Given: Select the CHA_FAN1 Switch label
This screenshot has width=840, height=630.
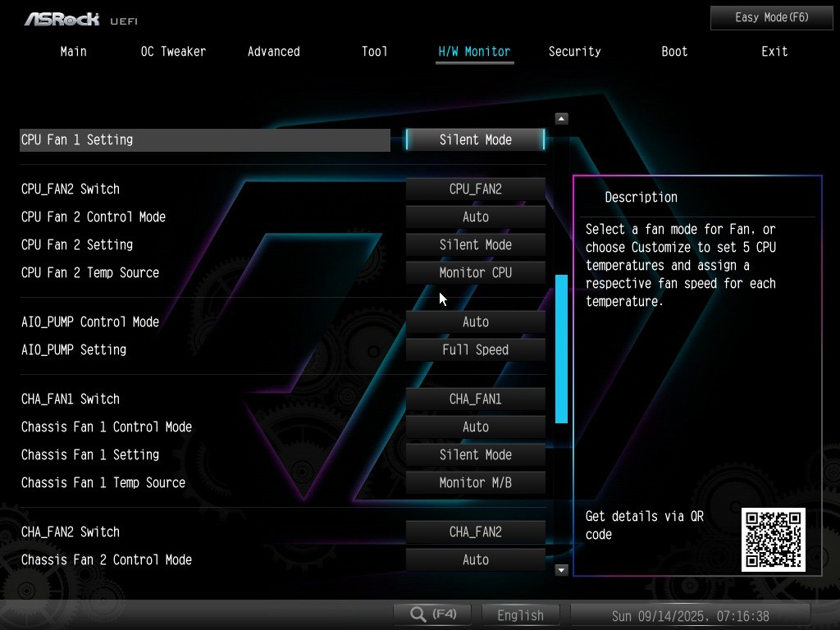Looking at the screenshot, I should click(71, 399).
